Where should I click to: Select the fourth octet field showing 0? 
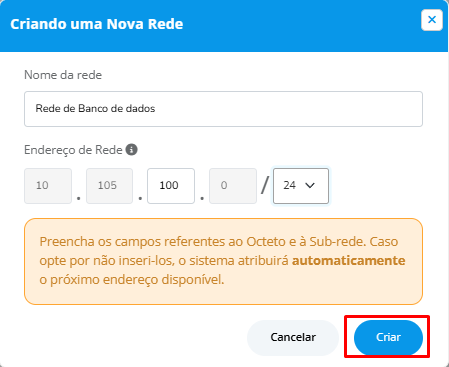tap(233, 186)
